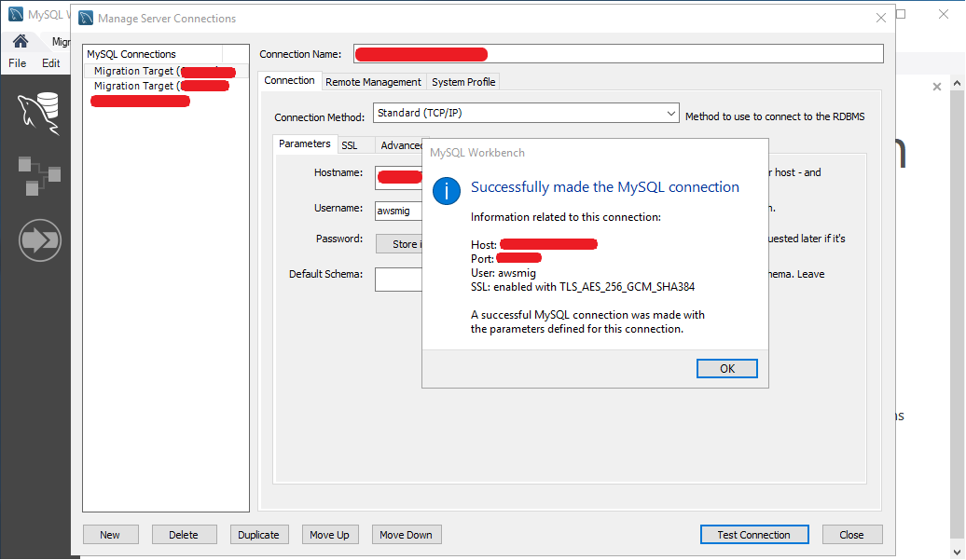This screenshot has height=560, width=966.
Task: Click the main window scrollbar down arrow
Action: (x=957, y=552)
